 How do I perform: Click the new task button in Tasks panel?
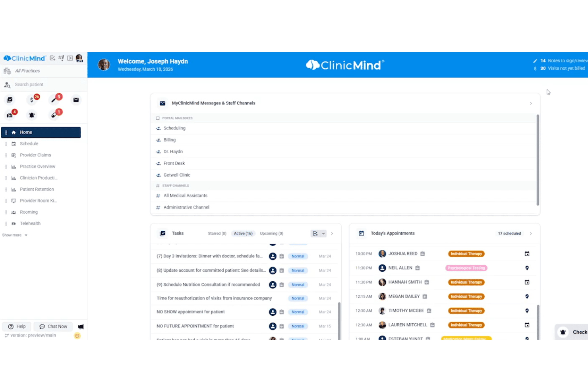(315, 234)
